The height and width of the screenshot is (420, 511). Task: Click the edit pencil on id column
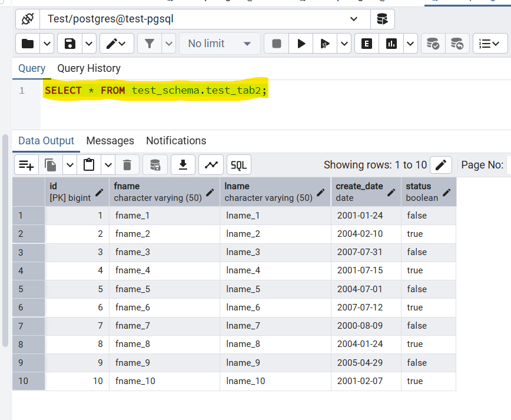tap(99, 193)
